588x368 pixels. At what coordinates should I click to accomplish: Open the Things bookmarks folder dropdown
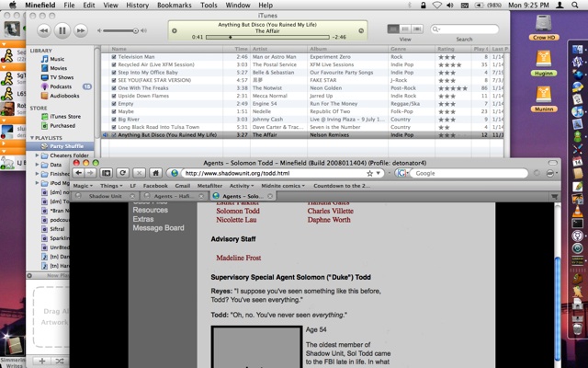[x=111, y=186]
